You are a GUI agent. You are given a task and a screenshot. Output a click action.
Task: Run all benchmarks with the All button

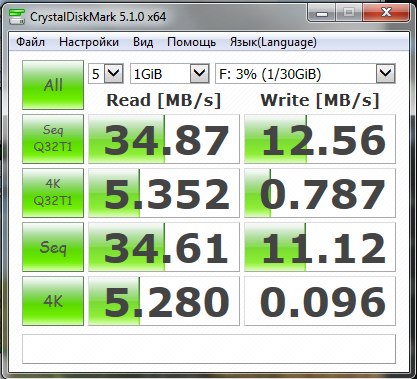click(x=53, y=85)
